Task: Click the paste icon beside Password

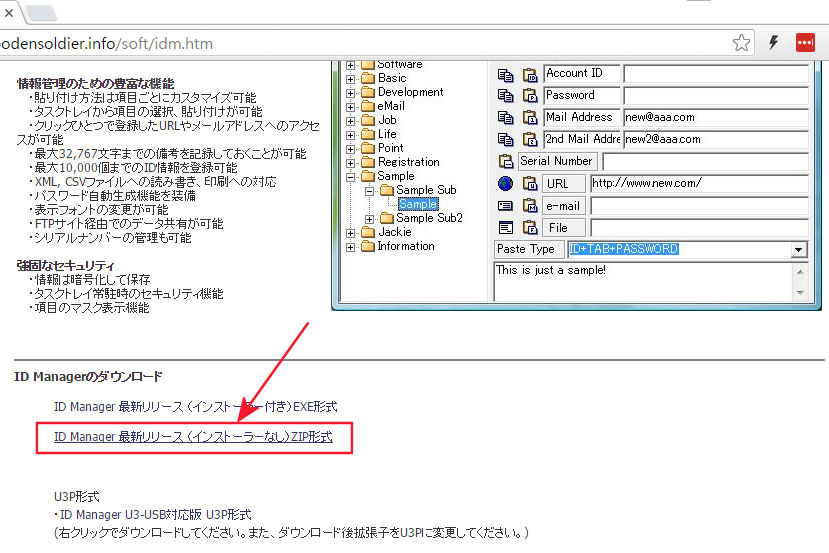Action: pyautogui.click(x=530, y=96)
